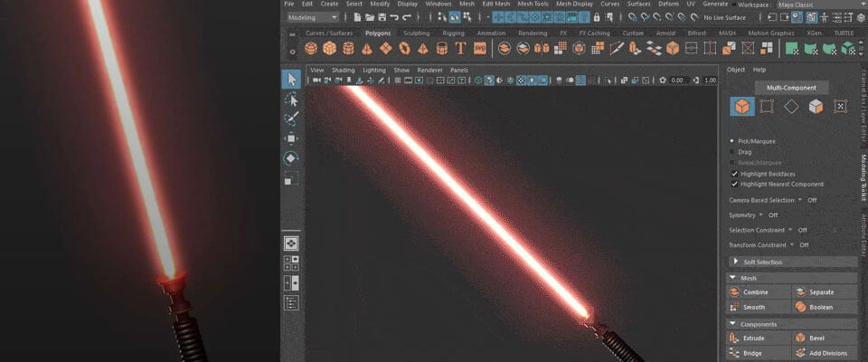Open the Mesh Tools menu
The height and width of the screenshot is (362, 868).
pyautogui.click(x=533, y=4)
